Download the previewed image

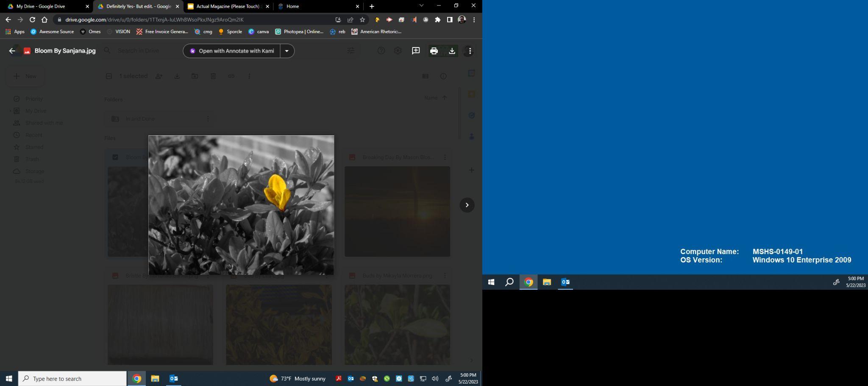click(452, 51)
